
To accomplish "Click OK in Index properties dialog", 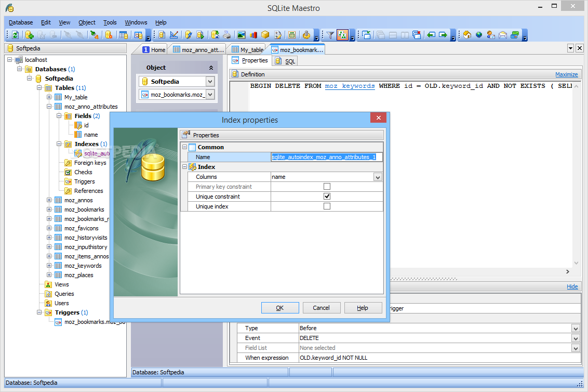I will point(280,308).
